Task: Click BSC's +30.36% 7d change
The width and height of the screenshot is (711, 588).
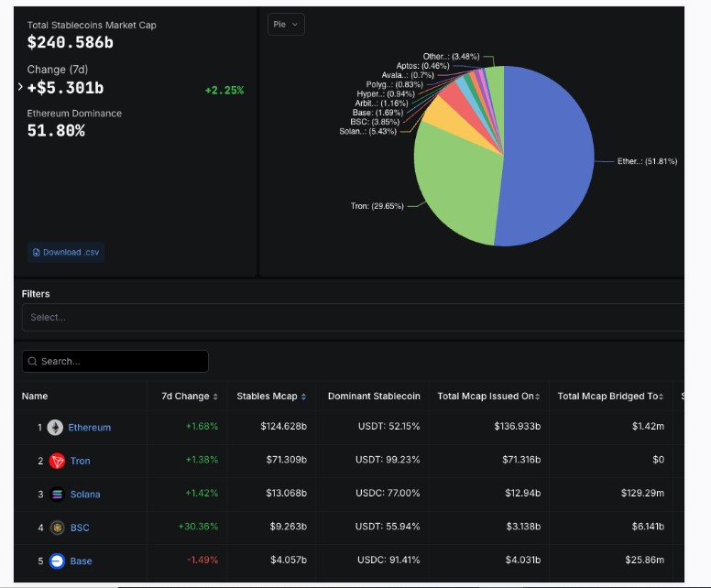Action: click(198, 527)
